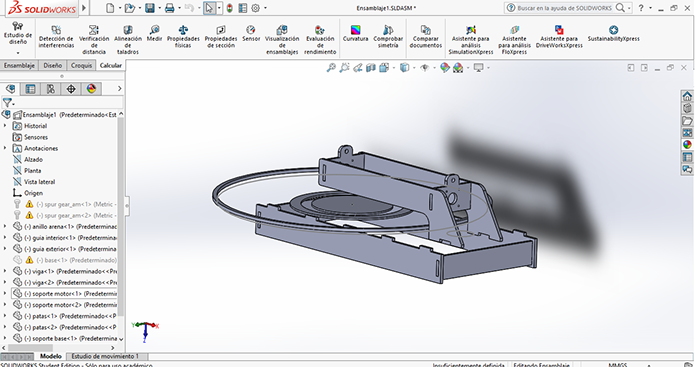Open Estudio de diseño
The width and height of the screenshot is (695, 367).
[x=18, y=33]
